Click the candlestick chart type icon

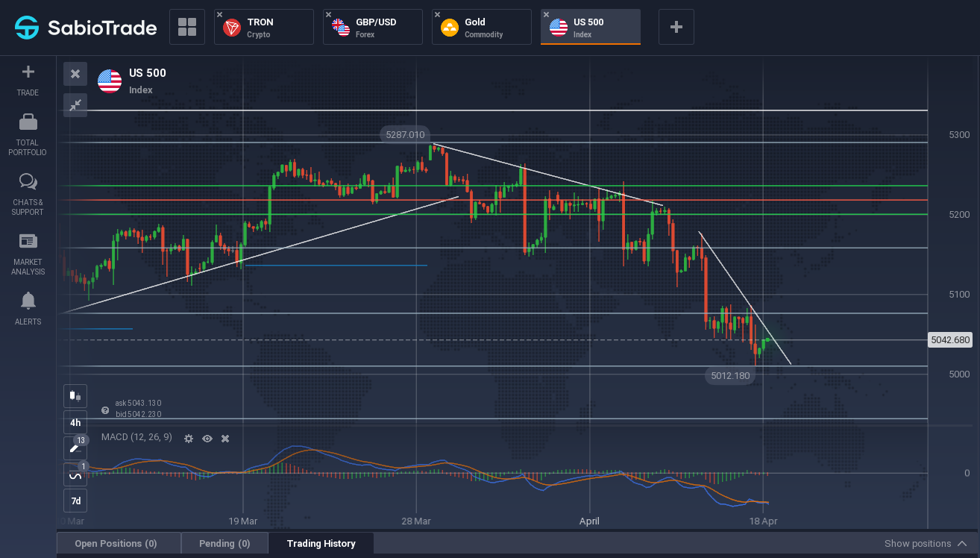(75, 396)
